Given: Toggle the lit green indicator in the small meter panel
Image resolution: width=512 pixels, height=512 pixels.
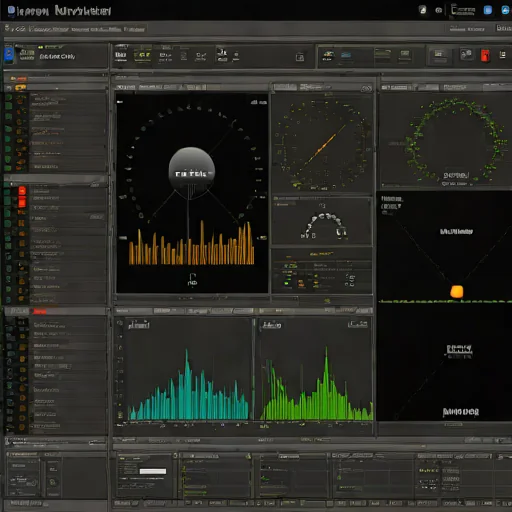Looking at the screenshot, I should pos(286,283).
